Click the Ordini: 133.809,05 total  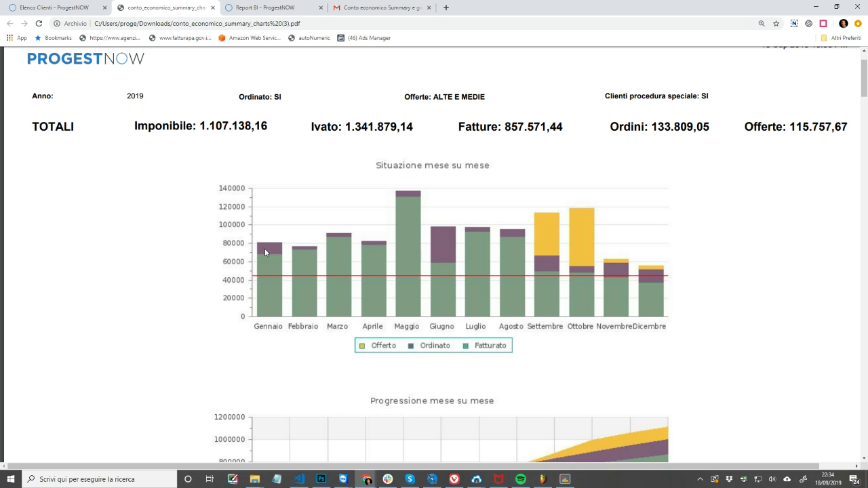[x=659, y=127]
